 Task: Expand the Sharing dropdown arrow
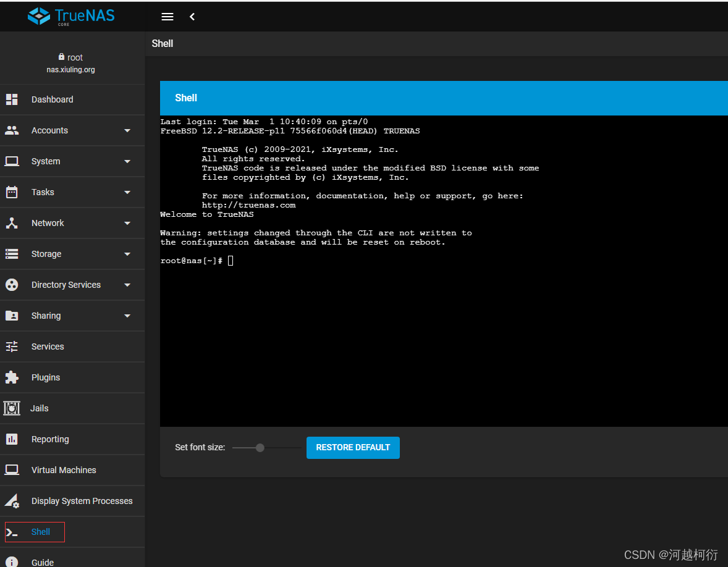127,316
